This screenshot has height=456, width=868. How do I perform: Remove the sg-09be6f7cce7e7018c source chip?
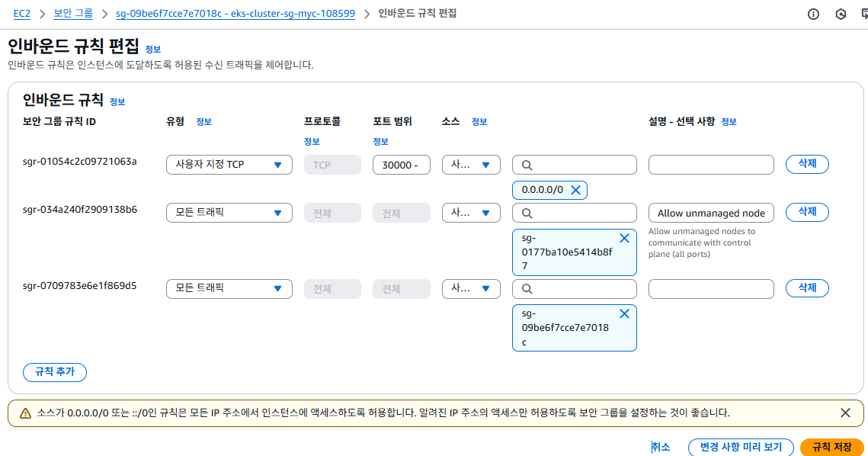point(624,313)
